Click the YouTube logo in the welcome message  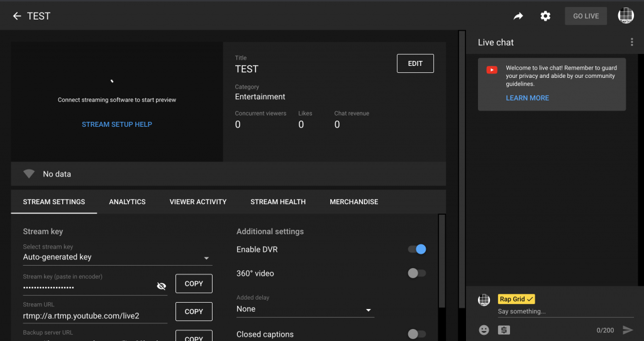click(x=492, y=70)
